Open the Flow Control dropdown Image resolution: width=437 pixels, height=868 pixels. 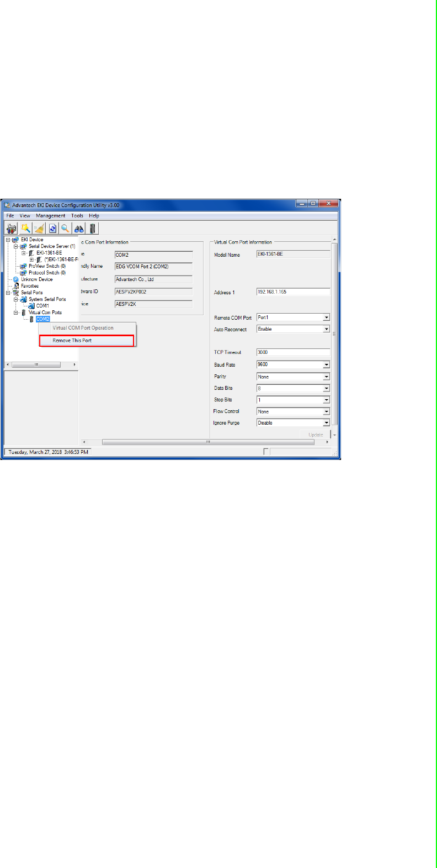[327, 412]
